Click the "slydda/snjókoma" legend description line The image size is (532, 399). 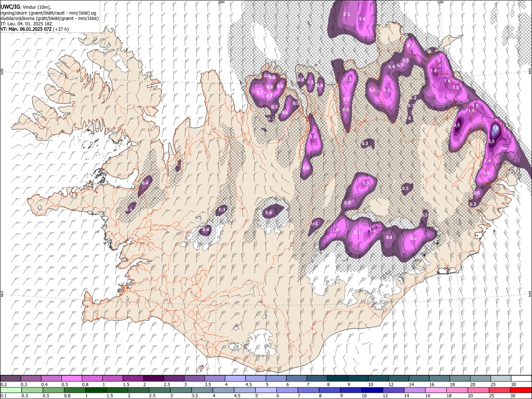49,18
